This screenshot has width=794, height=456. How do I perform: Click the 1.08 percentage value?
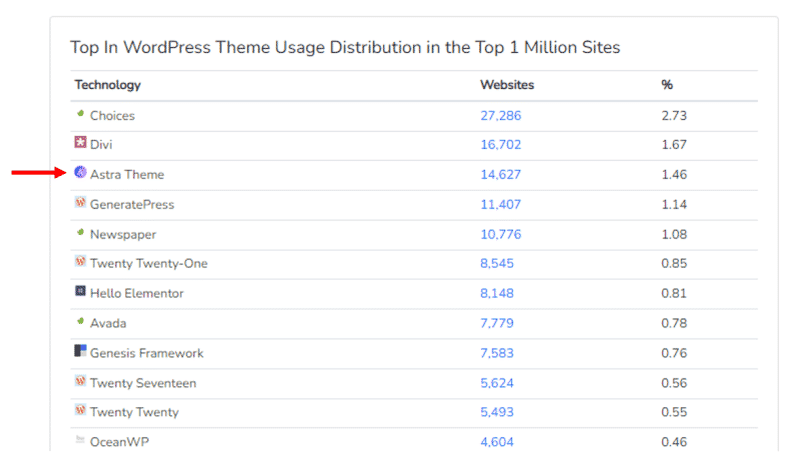click(x=674, y=234)
